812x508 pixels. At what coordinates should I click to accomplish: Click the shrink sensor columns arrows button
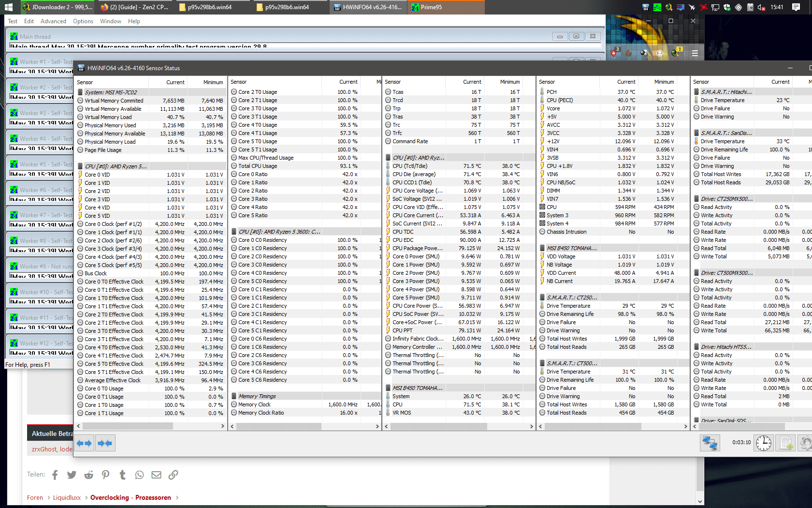click(105, 443)
